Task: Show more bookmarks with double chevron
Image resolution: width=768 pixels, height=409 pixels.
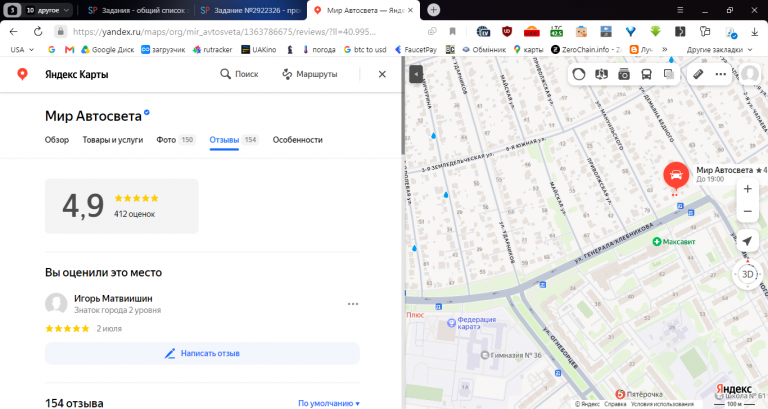Action: coord(665,49)
